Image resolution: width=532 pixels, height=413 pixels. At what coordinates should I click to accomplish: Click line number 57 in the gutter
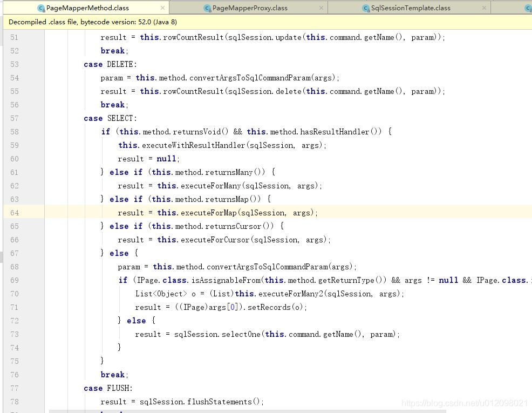click(14, 118)
